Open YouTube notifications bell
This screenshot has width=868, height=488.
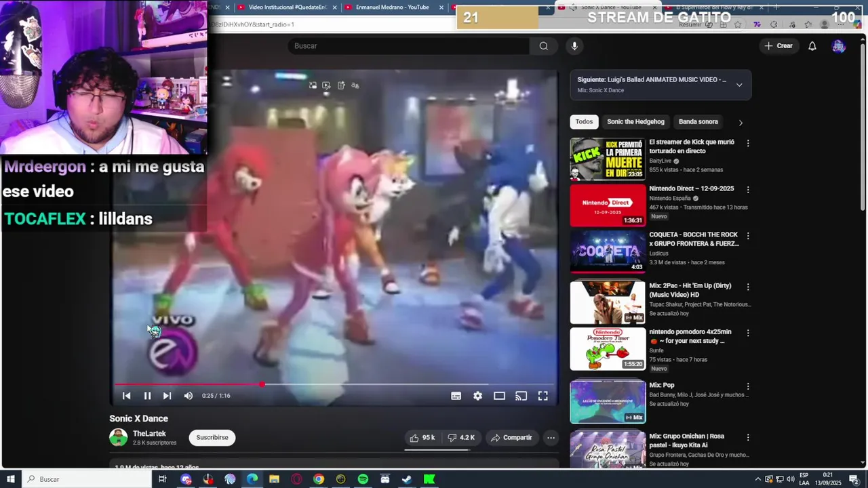click(x=812, y=46)
